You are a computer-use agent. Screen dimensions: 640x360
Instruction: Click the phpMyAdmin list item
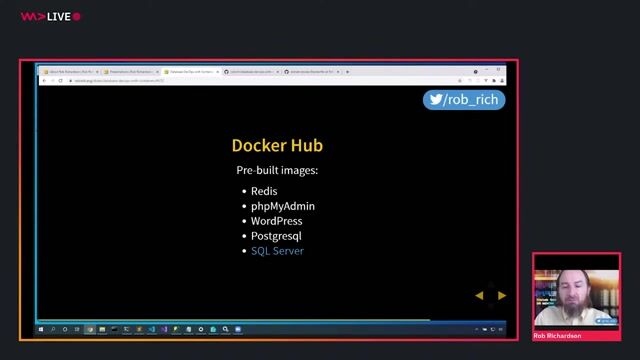tap(283, 207)
